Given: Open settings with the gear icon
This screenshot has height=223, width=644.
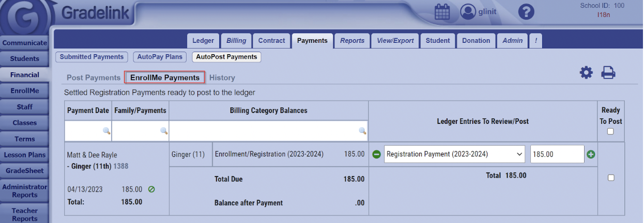Looking at the screenshot, I should 586,73.
